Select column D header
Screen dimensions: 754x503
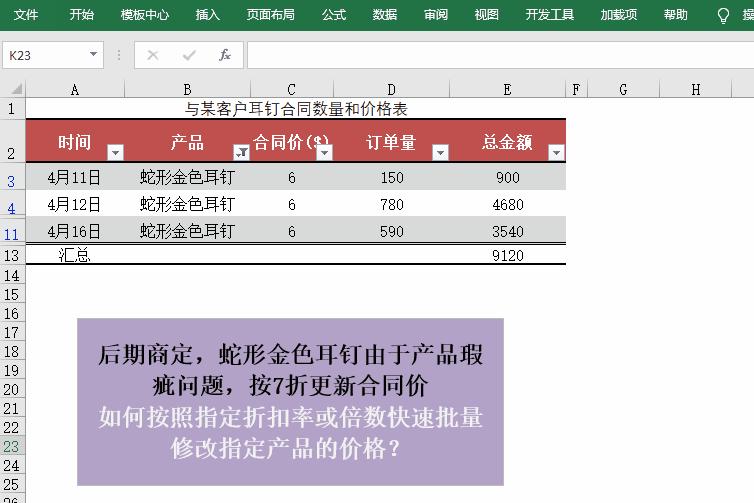[x=391, y=89]
